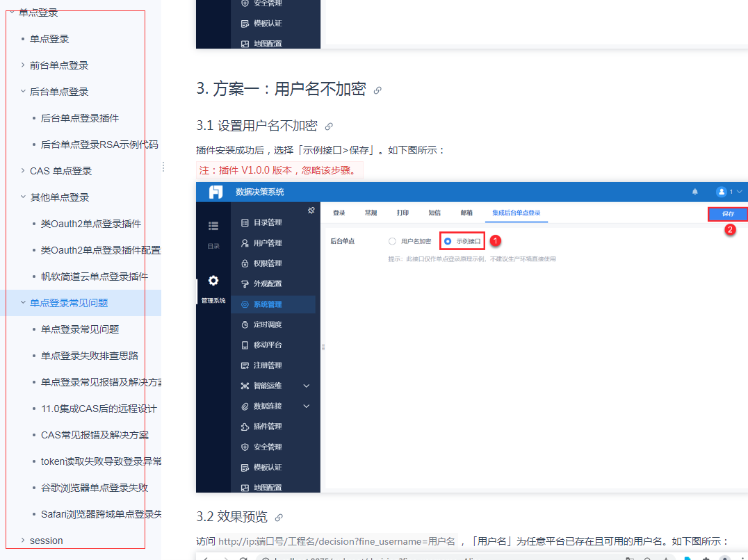This screenshot has height=560, width=748.
Task: Open the token读取失败导致登录异常 doc page
Action: [101, 461]
